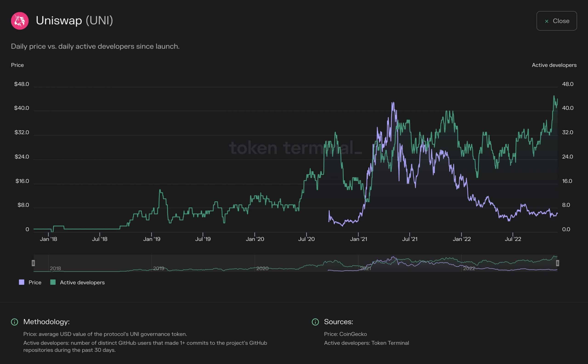Click the Sources info icon

(315, 322)
